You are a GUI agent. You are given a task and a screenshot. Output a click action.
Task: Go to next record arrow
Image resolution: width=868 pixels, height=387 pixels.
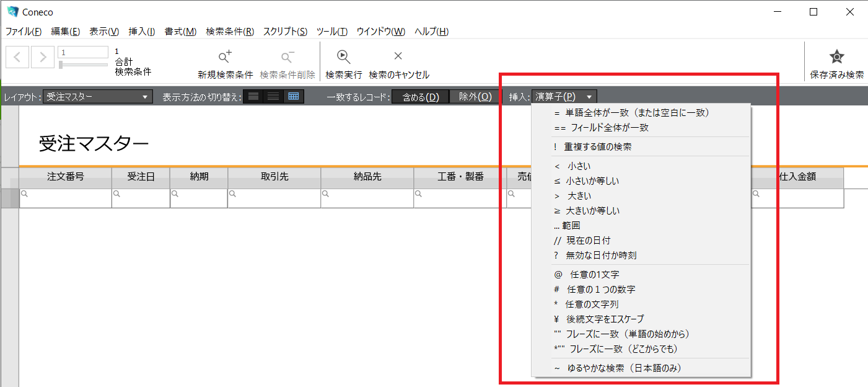pos(43,57)
